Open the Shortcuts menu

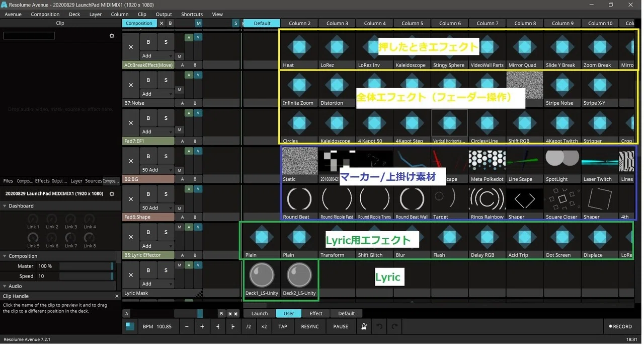[192, 14]
